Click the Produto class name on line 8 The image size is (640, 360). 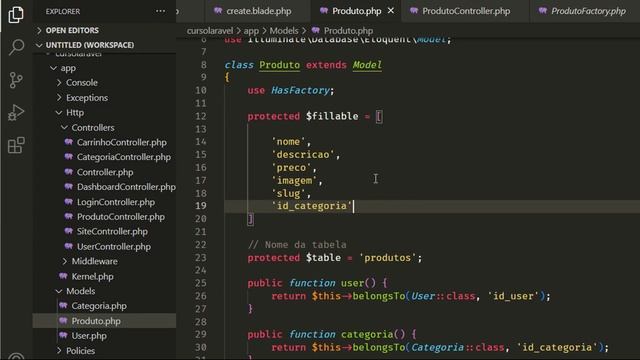279,65
